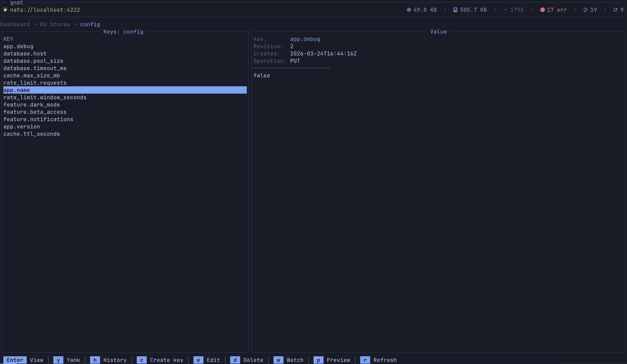
Task: Go to Dashboard in the breadcrumb
Action: pos(15,24)
